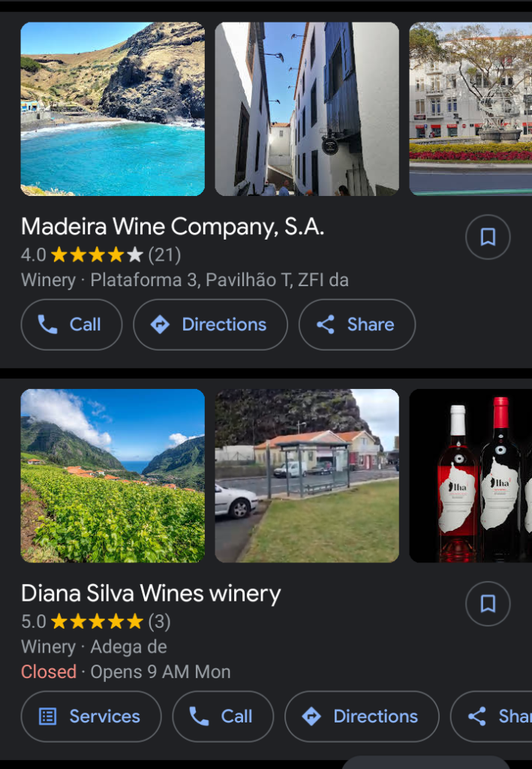Image resolution: width=532 pixels, height=769 pixels.
Task: Open the bus stop street photo
Action: (307, 475)
